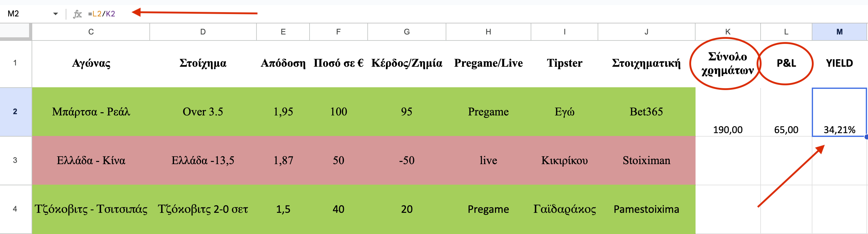Select column G header
Screen dimensions: 868x234
407,32
